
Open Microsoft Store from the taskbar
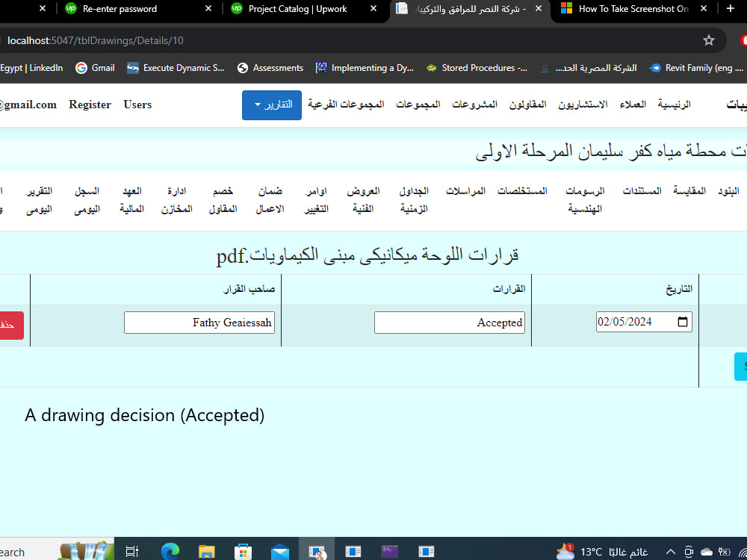(x=243, y=552)
